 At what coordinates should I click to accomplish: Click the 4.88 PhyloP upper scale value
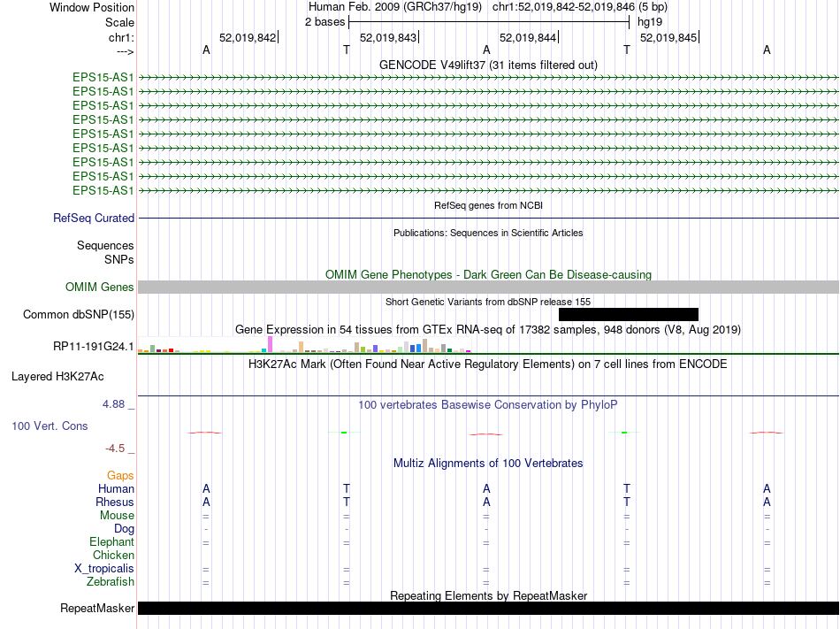(113, 404)
